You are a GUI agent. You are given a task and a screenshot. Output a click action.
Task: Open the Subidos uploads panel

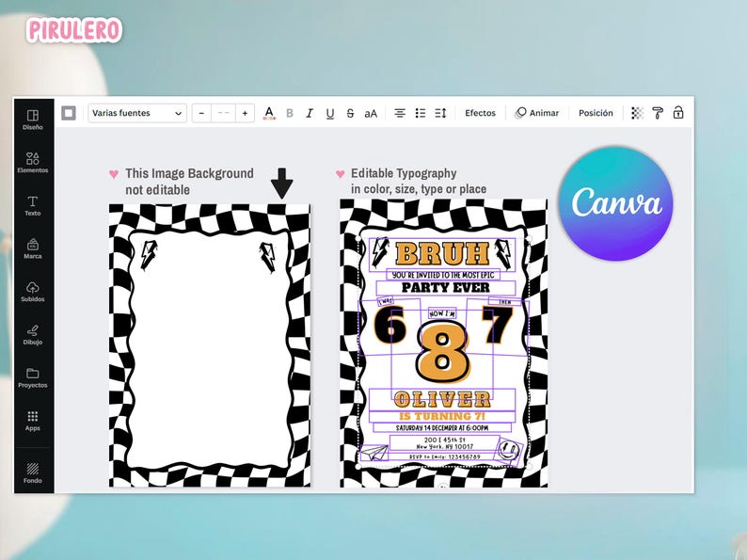point(32,291)
